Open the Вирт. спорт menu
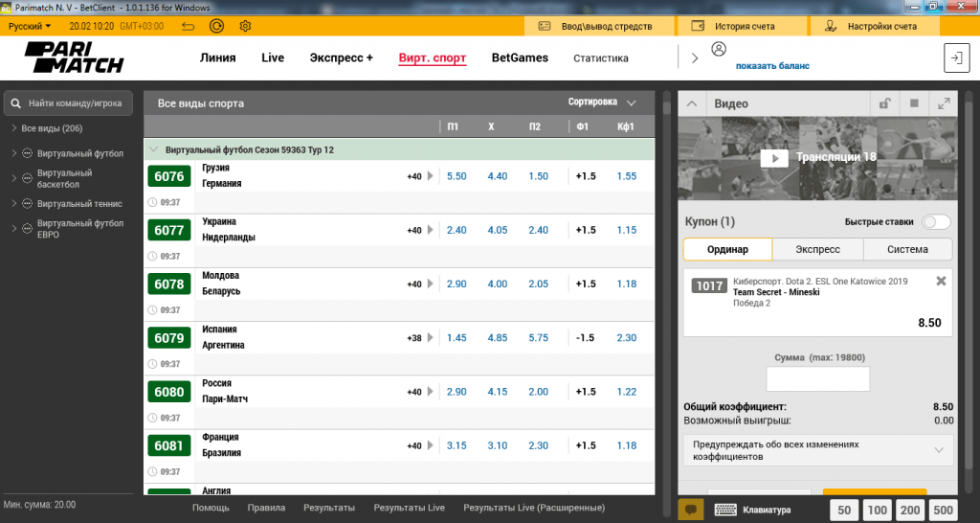This screenshot has height=523, width=980. click(433, 57)
